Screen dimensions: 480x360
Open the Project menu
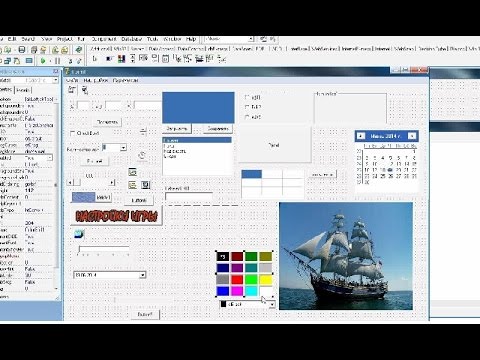click(x=65, y=39)
